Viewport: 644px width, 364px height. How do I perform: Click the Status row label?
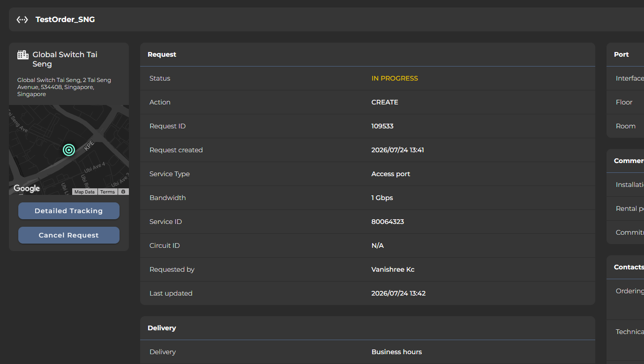tap(160, 78)
